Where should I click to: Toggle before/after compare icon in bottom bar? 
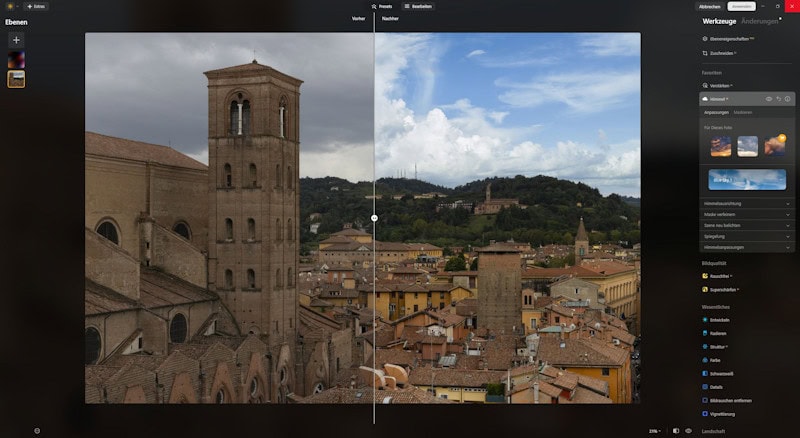pyautogui.click(x=676, y=431)
